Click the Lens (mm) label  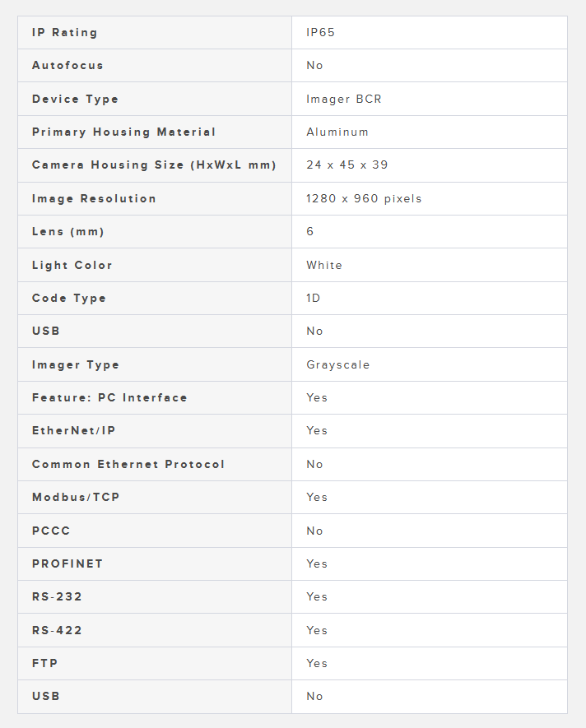click(67, 232)
